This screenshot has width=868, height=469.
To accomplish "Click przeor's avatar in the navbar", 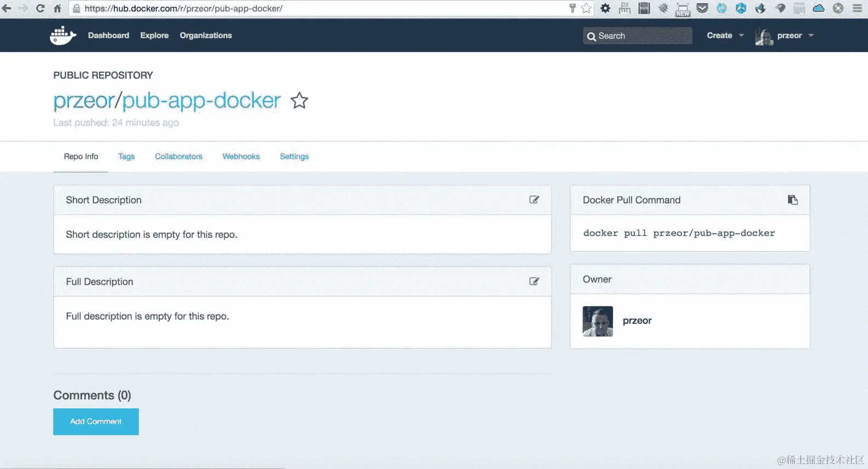I will tap(764, 37).
